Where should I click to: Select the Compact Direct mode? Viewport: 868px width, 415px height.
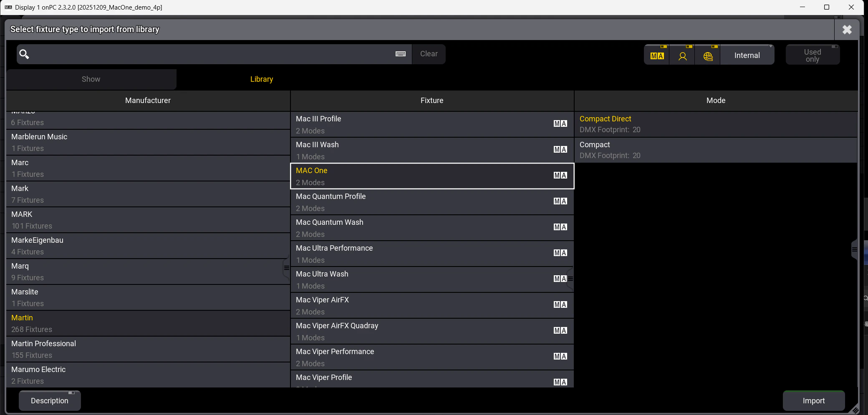[x=716, y=124]
